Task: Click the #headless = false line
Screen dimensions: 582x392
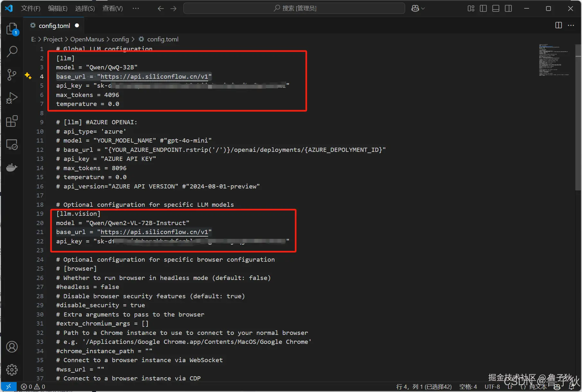Action: point(87,287)
